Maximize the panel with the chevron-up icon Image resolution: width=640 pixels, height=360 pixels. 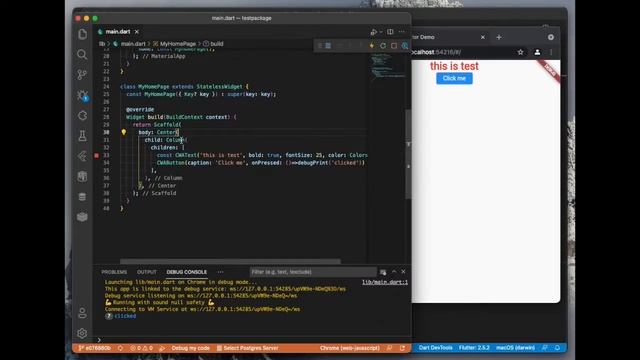[394, 271]
